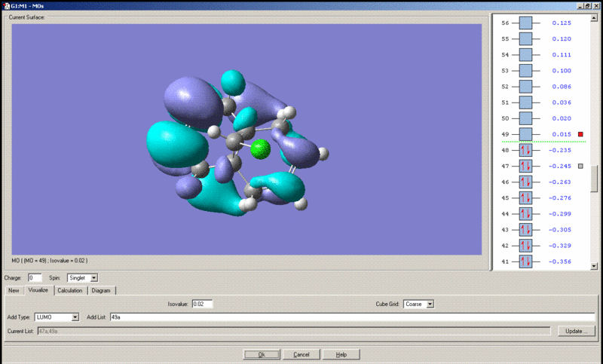
Task: Click orbital list scroll up arrow
Action: pyautogui.click(x=594, y=18)
